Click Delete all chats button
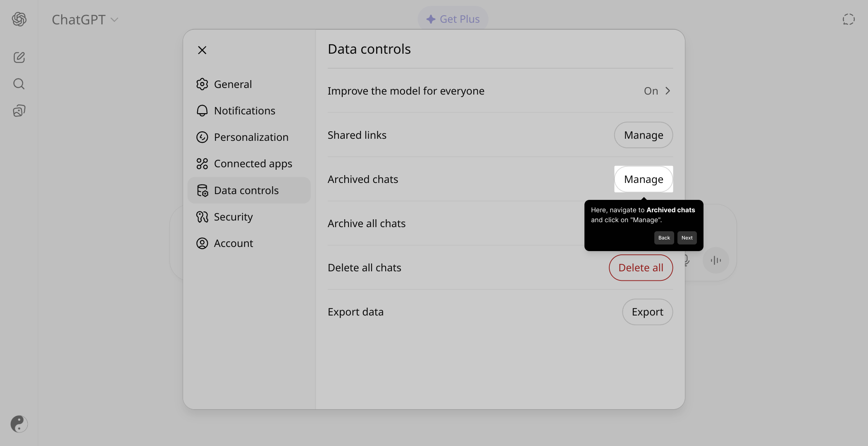The width and height of the screenshot is (868, 446). click(x=641, y=268)
